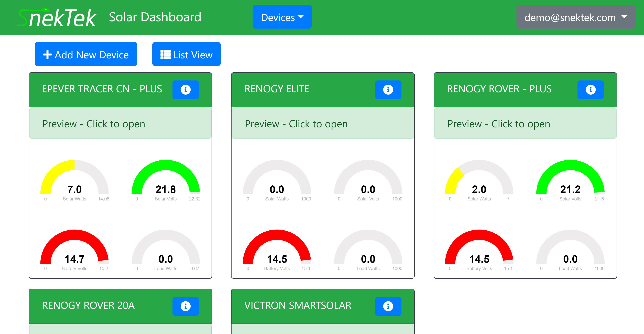Click RENOGY ELITE Solar Watts gauge
Image resolution: width=644 pixels, height=334 pixels.
pyautogui.click(x=277, y=181)
